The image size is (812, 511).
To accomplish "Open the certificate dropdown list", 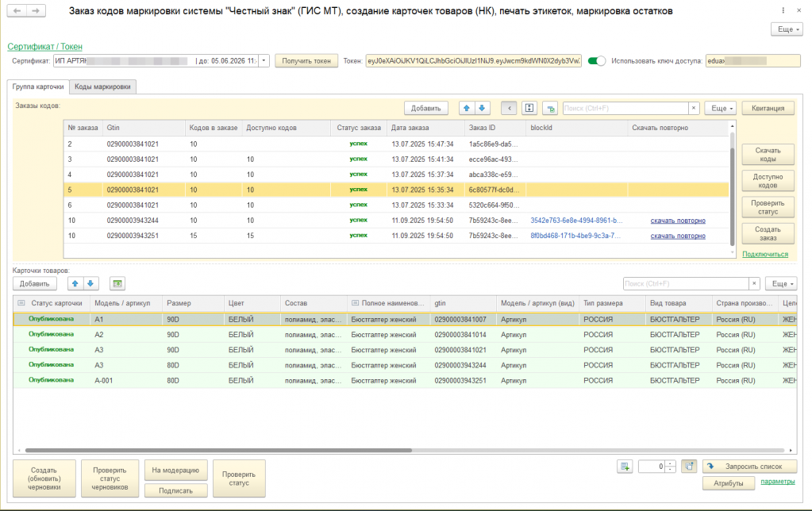I will [x=264, y=60].
